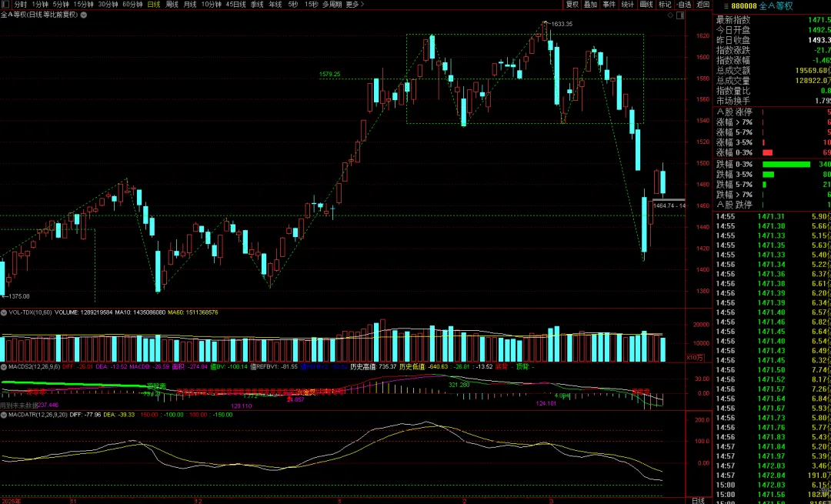Screen dimensions: 831x504
Task: Switch to 15秒 period
Action: [x=312, y=5]
